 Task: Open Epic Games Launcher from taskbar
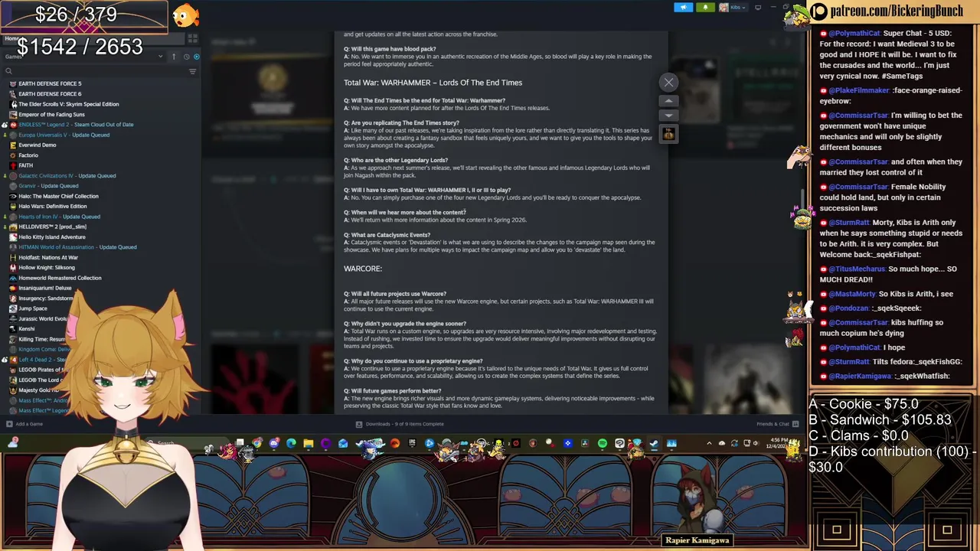click(x=412, y=443)
